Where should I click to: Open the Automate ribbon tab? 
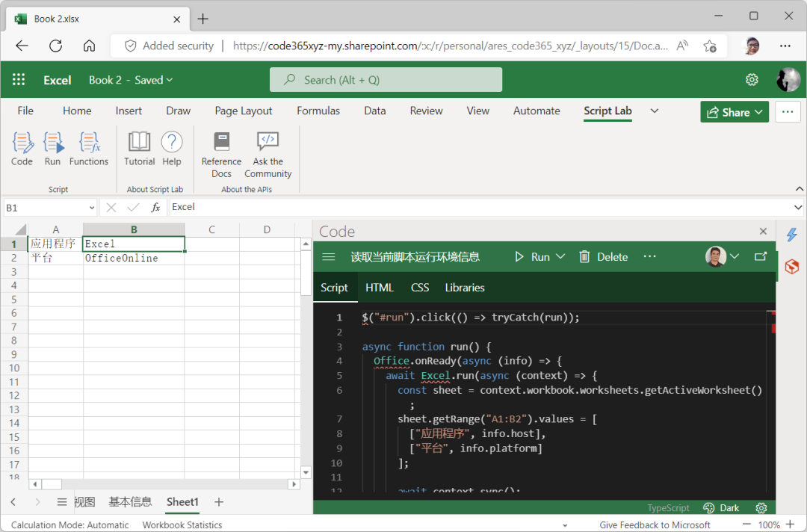pyautogui.click(x=537, y=111)
